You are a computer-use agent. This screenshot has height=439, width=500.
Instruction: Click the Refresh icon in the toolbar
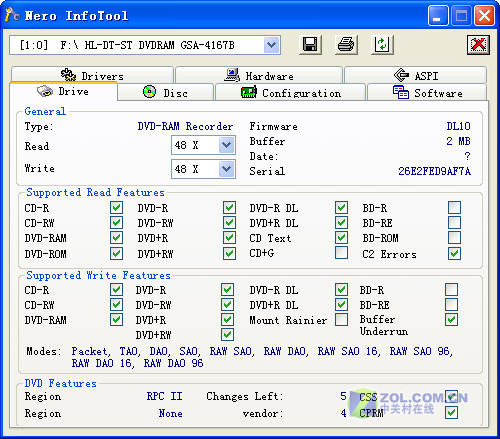[x=382, y=44]
